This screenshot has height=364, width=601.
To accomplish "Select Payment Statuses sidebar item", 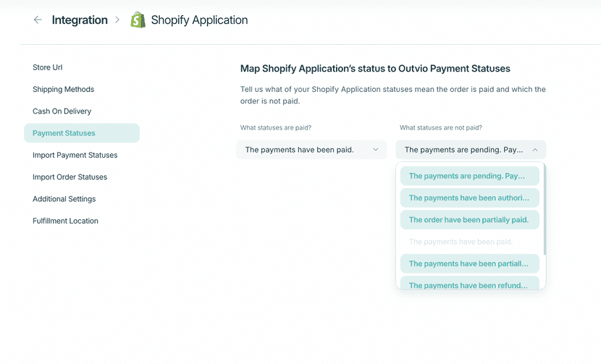I will pyautogui.click(x=81, y=133).
